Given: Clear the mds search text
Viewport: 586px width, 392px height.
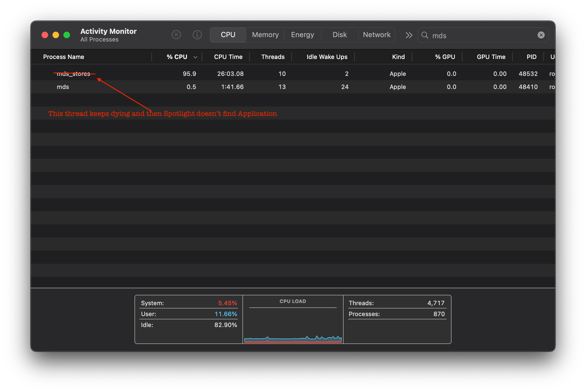Looking at the screenshot, I should 541,35.
